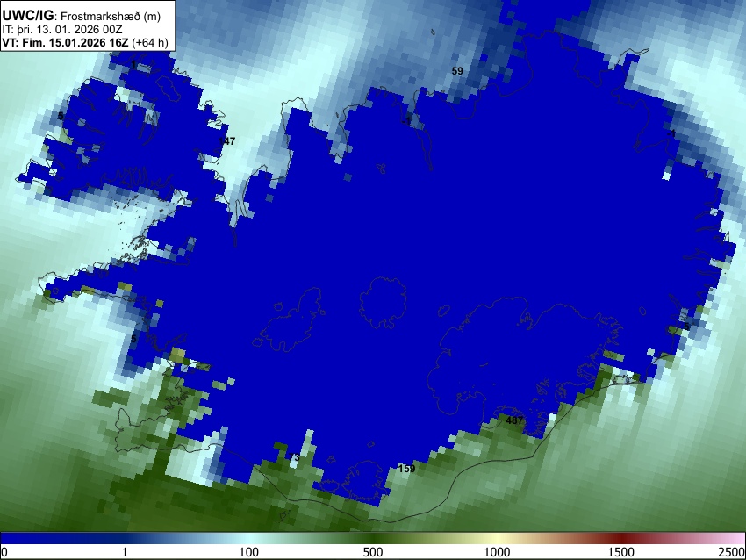
Task: Click the color scale tick label '500'
Action: (x=373, y=552)
